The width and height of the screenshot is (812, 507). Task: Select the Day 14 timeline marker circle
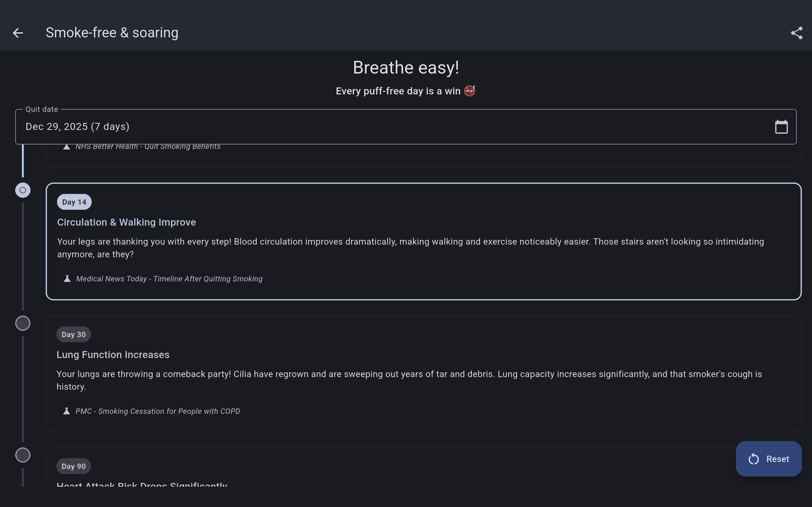click(23, 190)
